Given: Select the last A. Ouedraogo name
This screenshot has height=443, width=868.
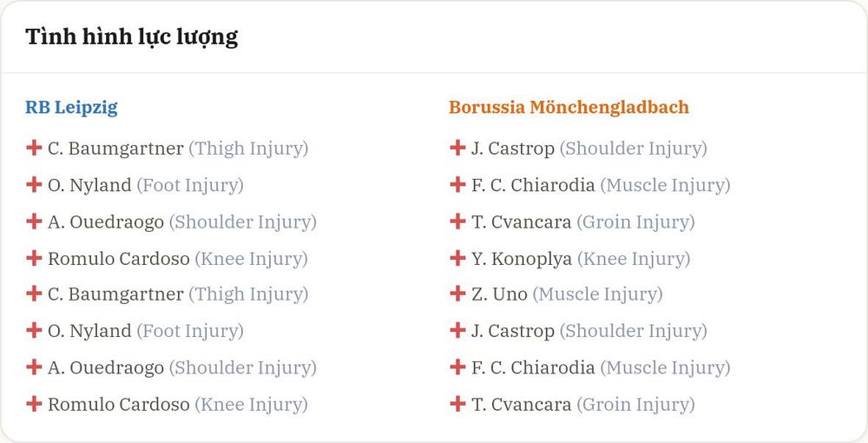Looking at the screenshot, I should (x=106, y=368).
